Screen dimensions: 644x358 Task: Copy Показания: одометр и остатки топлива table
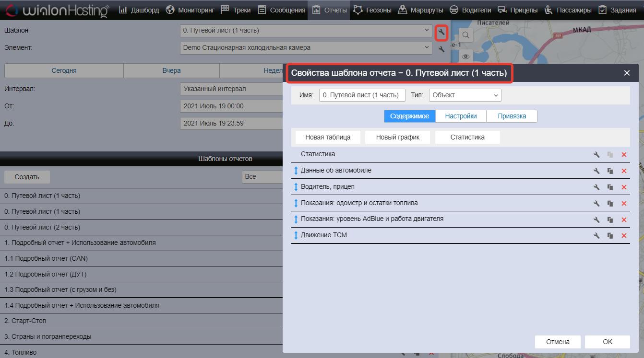pos(610,204)
